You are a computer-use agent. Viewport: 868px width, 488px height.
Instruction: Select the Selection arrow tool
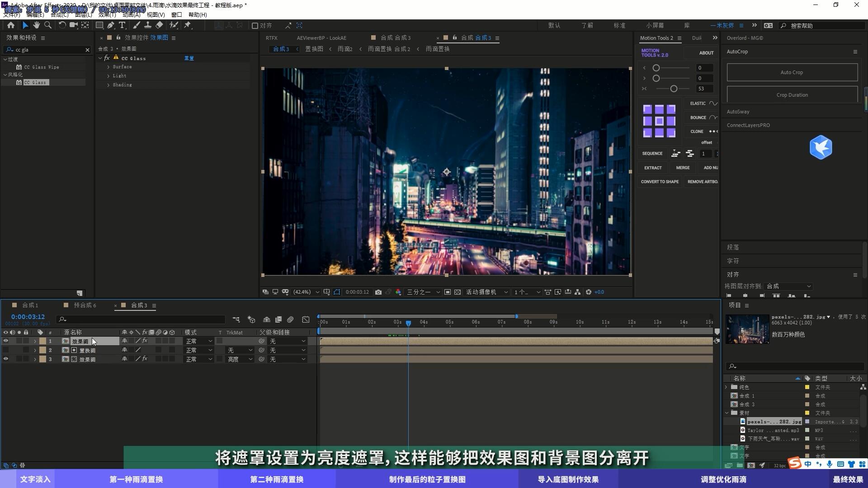pyautogui.click(x=25, y=25)
